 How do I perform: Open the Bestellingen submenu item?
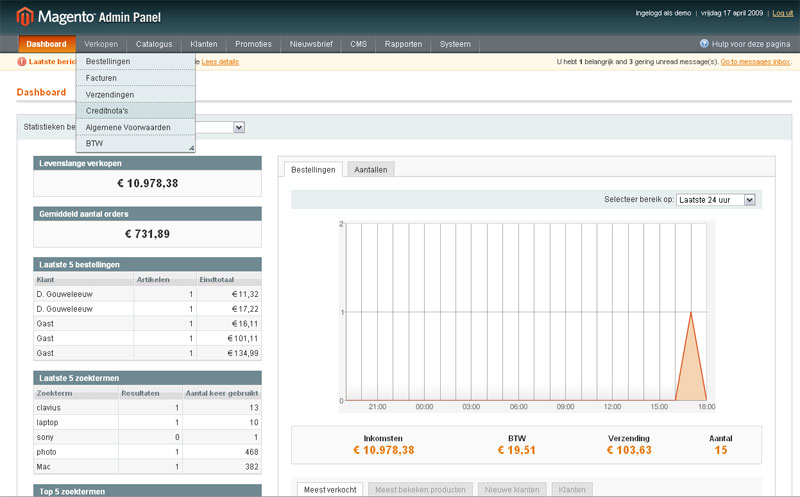pyautogui.click(x=108, y=62)
